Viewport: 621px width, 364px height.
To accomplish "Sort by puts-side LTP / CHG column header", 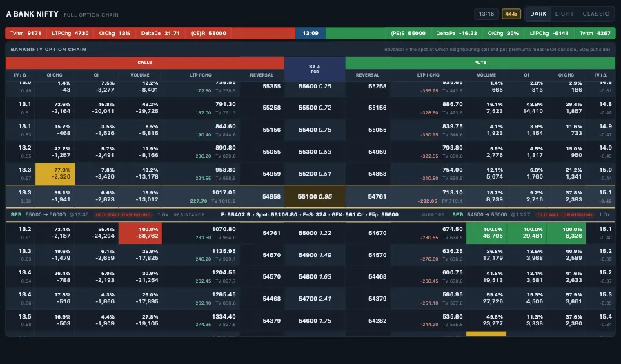I will point(428,75).
